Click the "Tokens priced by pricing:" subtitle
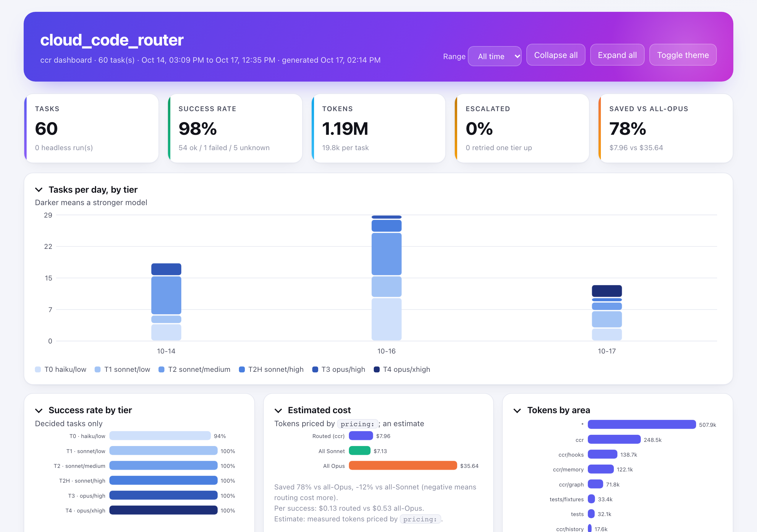 (x=349, y=424)
